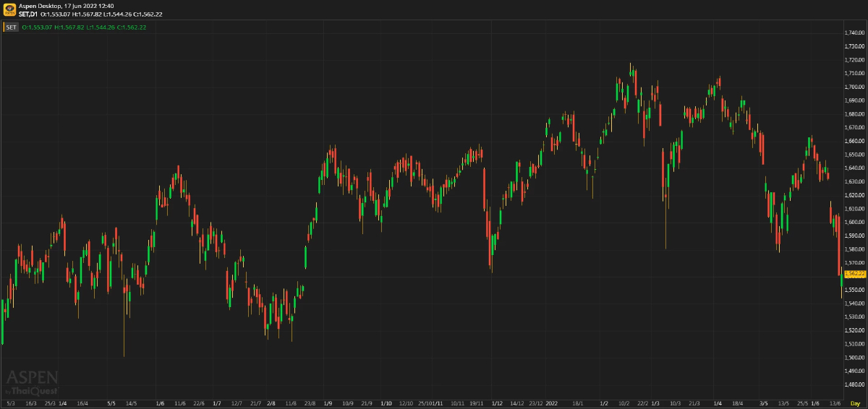Click the 1,720.00 price axis label

pos(856,60)
